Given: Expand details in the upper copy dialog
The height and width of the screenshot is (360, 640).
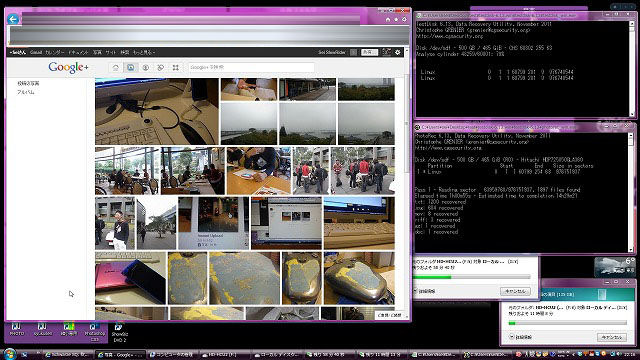Looking at the screenshot, I should (424, 291).
